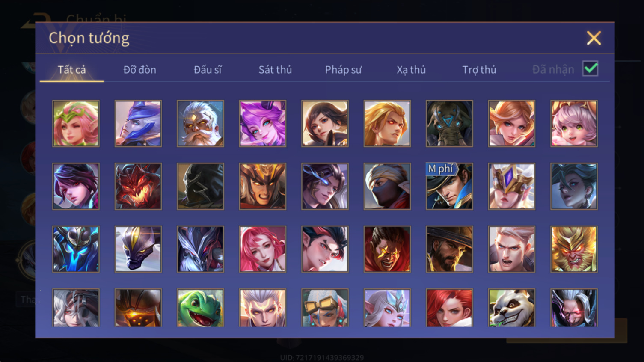644x362 pixels.
Task: Select the goggles-wearing hero portrait
Action: click(x=325, y=308)
